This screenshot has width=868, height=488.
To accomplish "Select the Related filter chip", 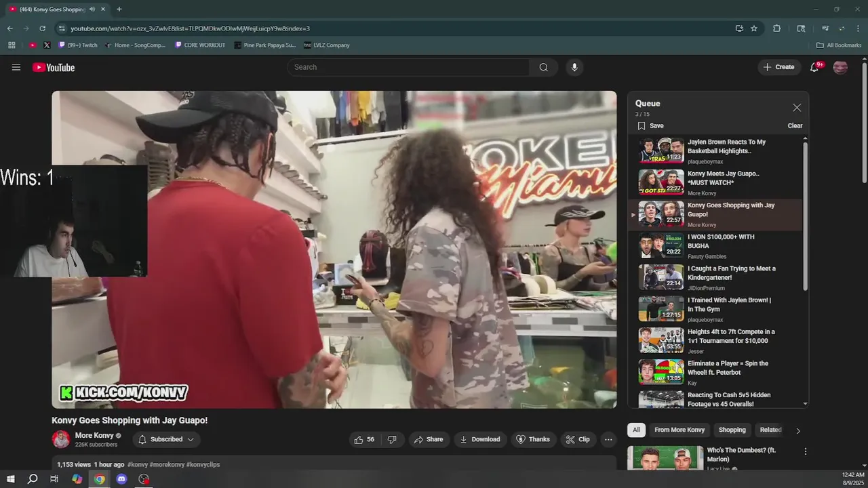I will tap(771, 430).
